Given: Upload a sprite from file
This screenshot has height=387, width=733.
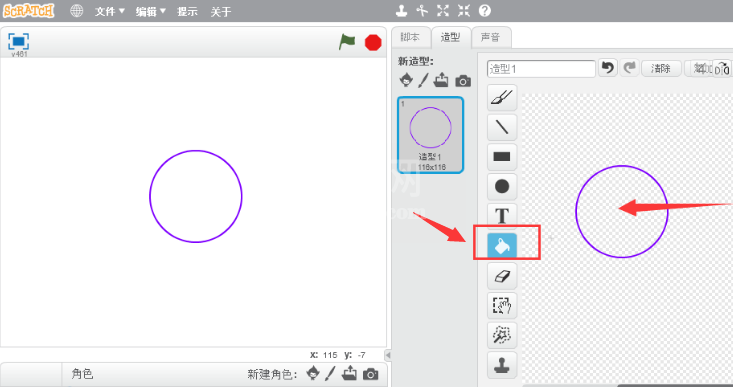Looking at the screenshot, I should 349,373.
